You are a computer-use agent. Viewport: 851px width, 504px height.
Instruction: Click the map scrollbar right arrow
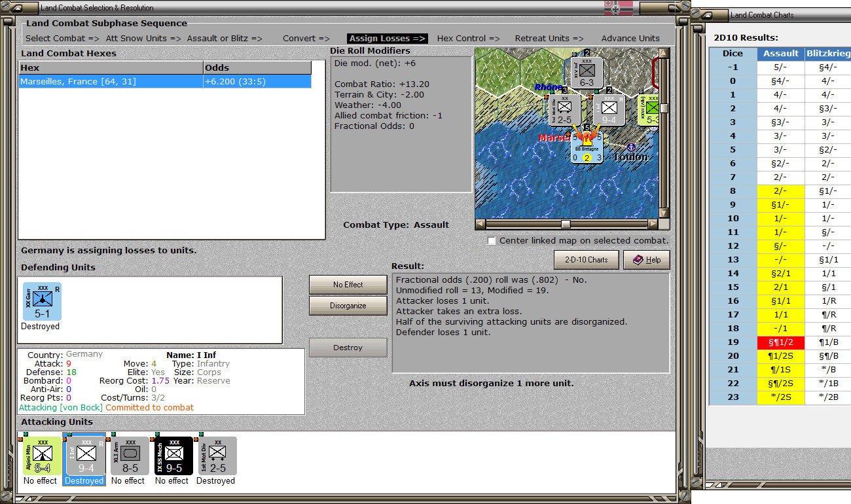tap(653, 224)
